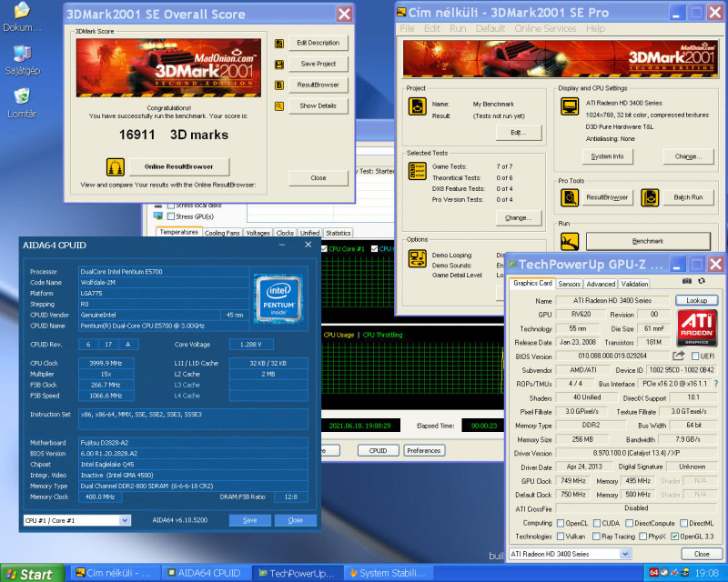Switch to the Validation tab in GPU-Z
Viewport: 728px width, 582px height.
(634, 284)
